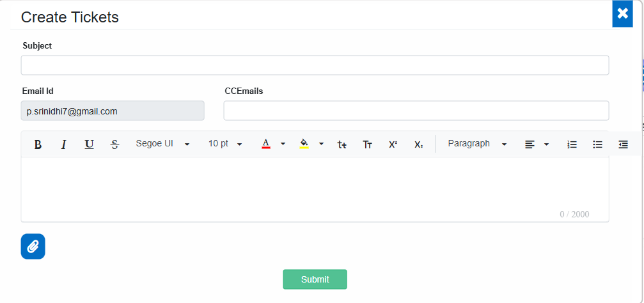
Task: Open the 10 pt font size dropdown
Action: (x=225, y=144)
